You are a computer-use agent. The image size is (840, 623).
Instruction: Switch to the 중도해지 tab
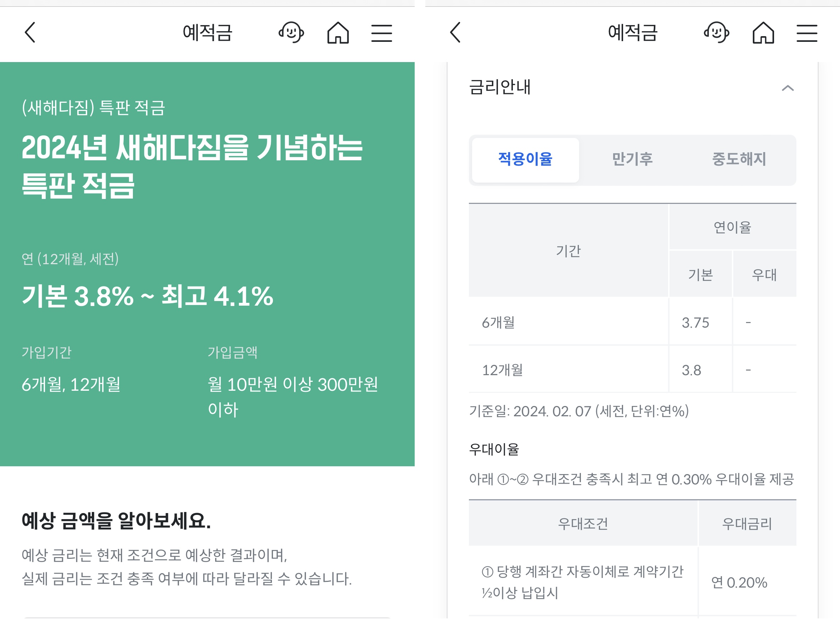[739, 160]
